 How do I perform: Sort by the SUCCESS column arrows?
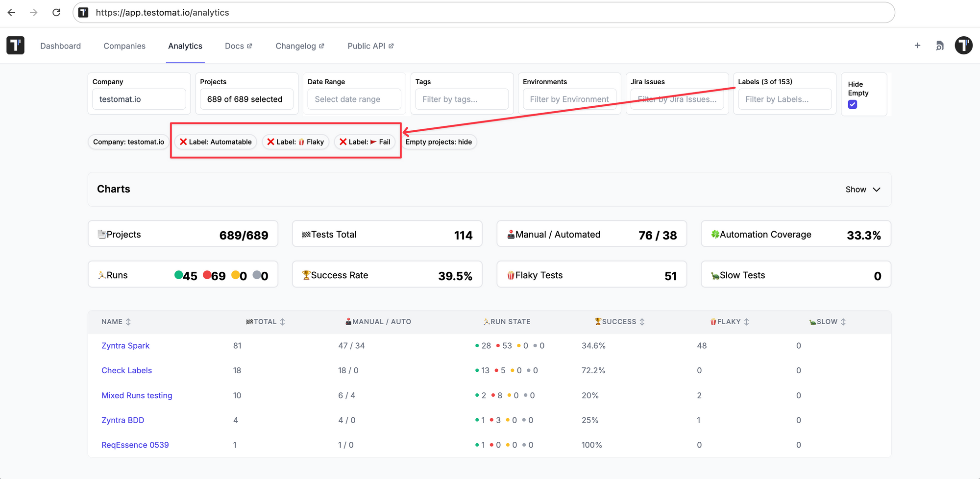coord(642,322)
